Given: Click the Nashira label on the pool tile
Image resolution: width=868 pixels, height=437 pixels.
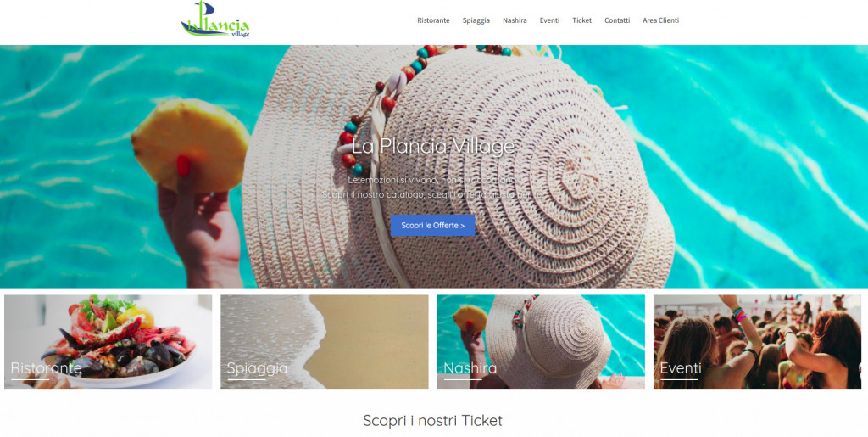Looking at the screenshot, I should tap(470, 367).
